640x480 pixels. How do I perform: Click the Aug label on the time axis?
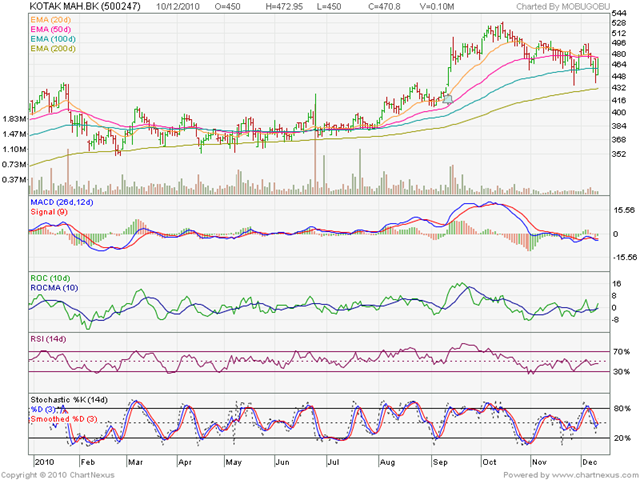click(387, 462)
